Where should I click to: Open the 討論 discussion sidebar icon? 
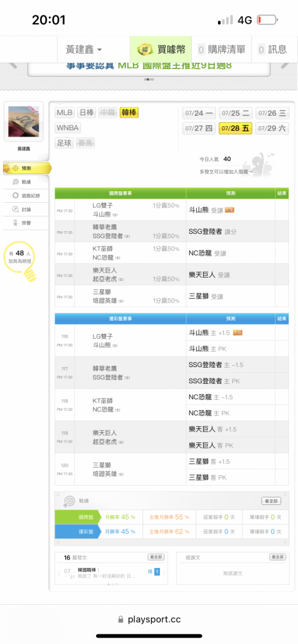(15, 209)
